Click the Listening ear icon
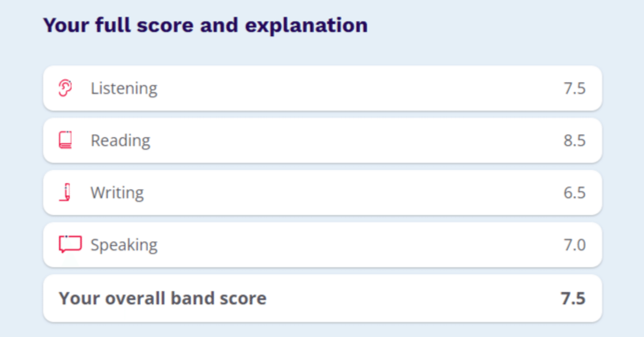Image resolution: width=644 pixels, height=337 pixels. pyautogui.click(x=65, y=88)
